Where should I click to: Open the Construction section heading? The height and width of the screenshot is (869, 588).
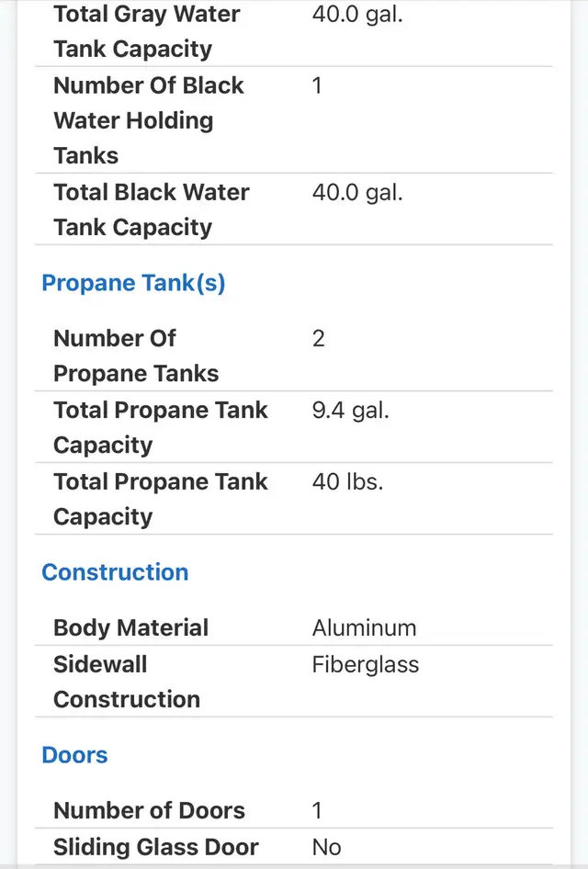pos(115,572)
